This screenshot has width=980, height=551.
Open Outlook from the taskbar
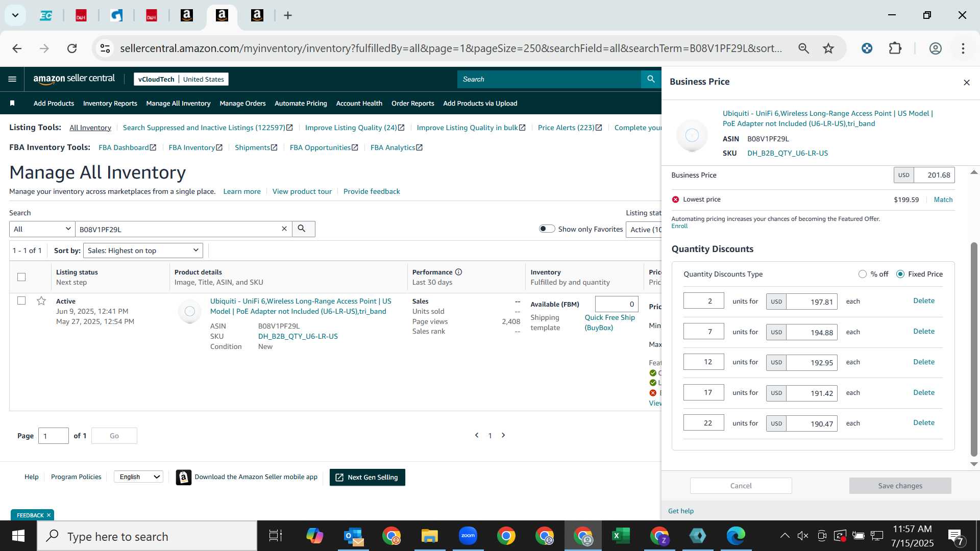353,536
